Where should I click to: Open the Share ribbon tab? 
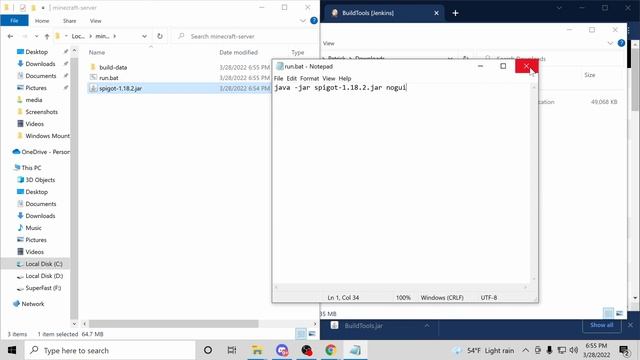click(69, 21)
